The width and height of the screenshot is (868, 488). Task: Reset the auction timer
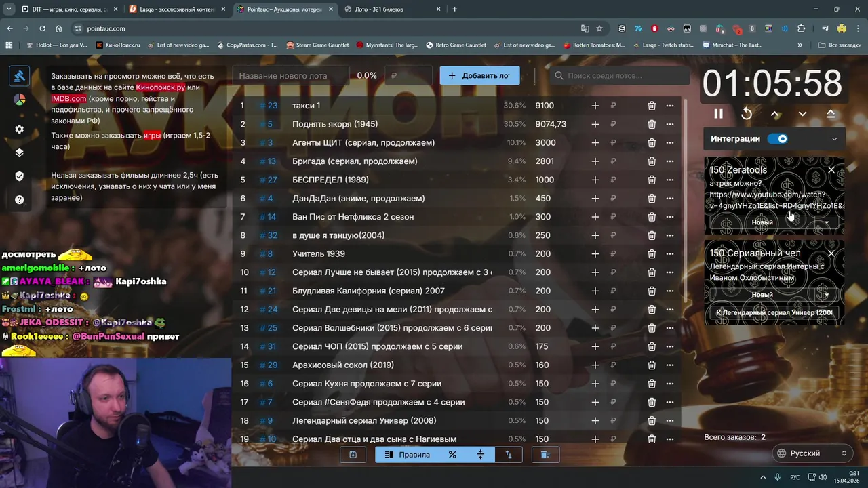[747, 114]
